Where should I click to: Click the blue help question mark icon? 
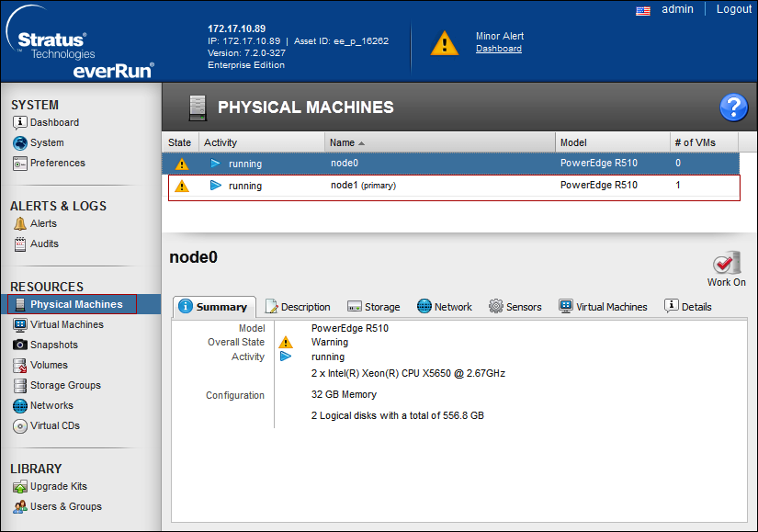coord(733,108)
